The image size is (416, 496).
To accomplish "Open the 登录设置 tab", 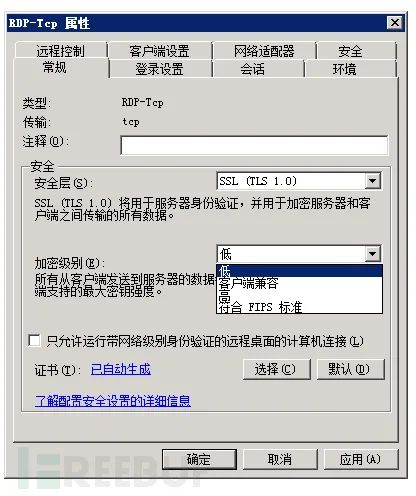I will 160,69.
